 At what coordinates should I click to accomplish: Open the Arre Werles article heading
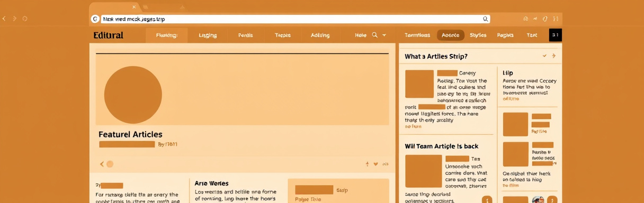click(x=211, y=183)
